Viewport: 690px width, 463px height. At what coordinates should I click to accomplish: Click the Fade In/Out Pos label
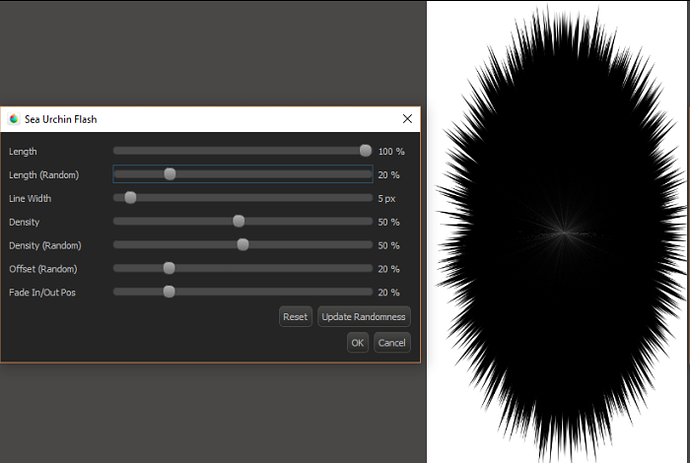pos(43,292)
